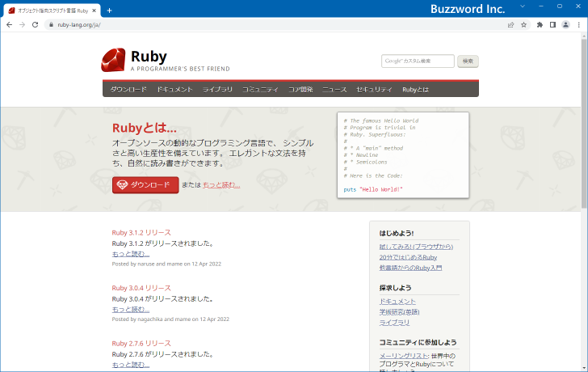Click the vertical page scrollbar thumb
The width and height of the screenshot is (588, 372).
pos(584,123)
